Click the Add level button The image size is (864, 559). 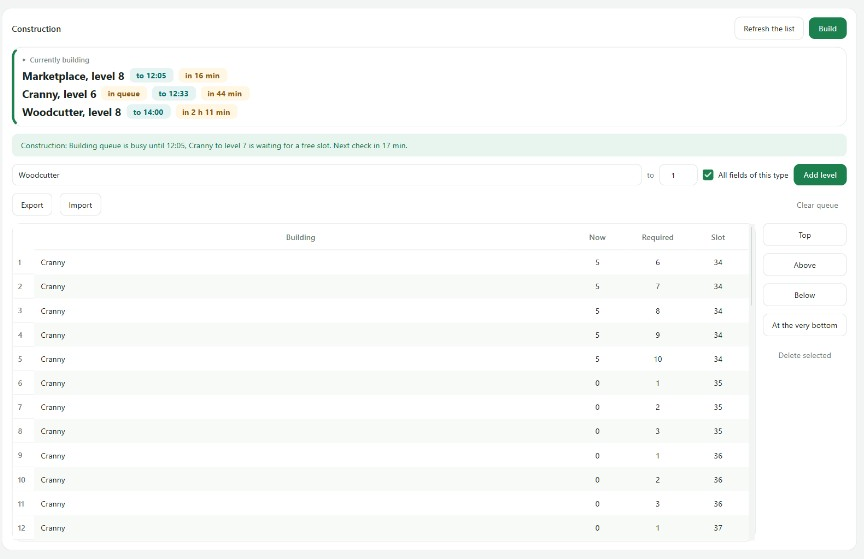coord(820,175)
